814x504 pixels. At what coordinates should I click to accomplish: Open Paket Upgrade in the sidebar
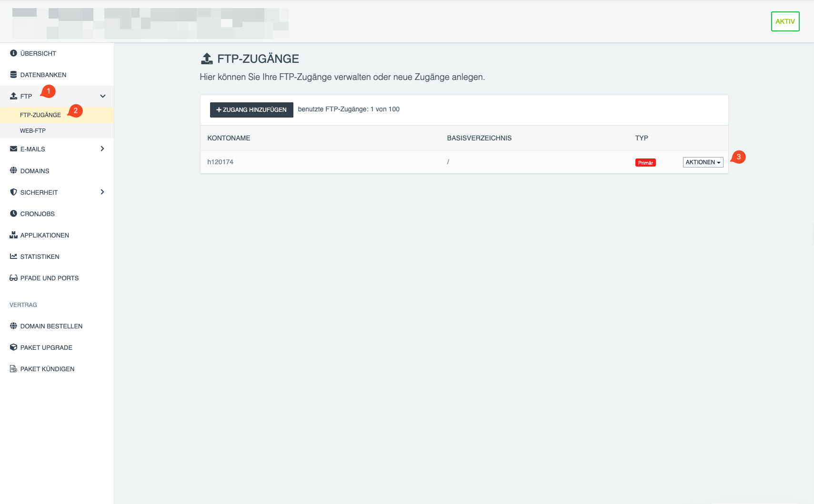[x=46, y=347]
